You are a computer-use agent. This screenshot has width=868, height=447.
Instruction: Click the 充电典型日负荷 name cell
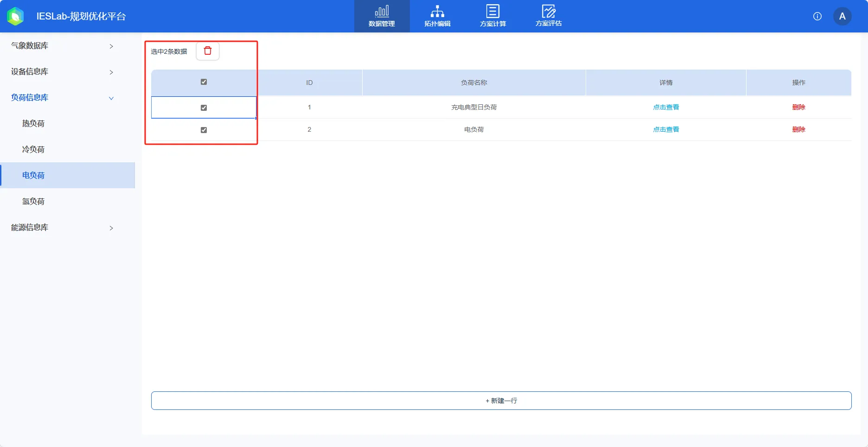click(x=474, y=107)
